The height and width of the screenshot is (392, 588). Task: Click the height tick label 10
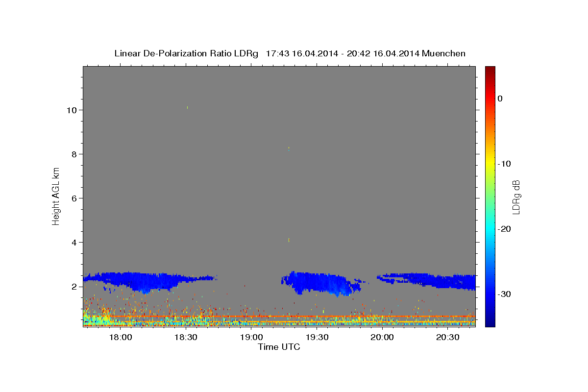[72, 110]
